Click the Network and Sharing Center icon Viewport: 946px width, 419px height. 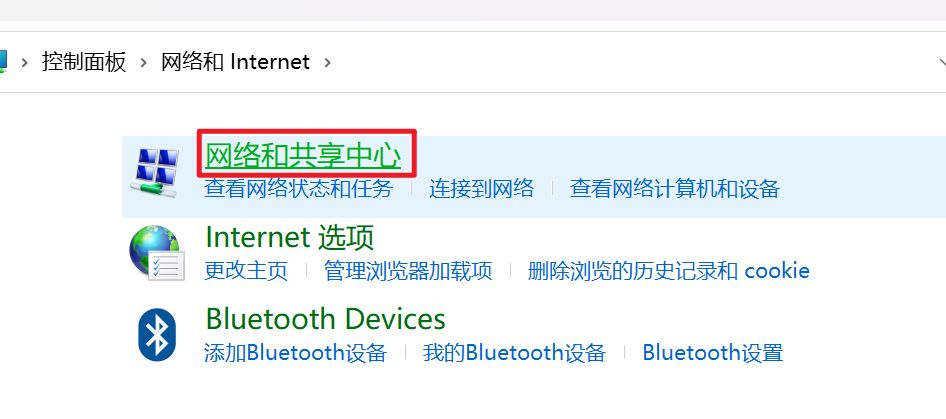pyautogui.click(x=156, y=173)
